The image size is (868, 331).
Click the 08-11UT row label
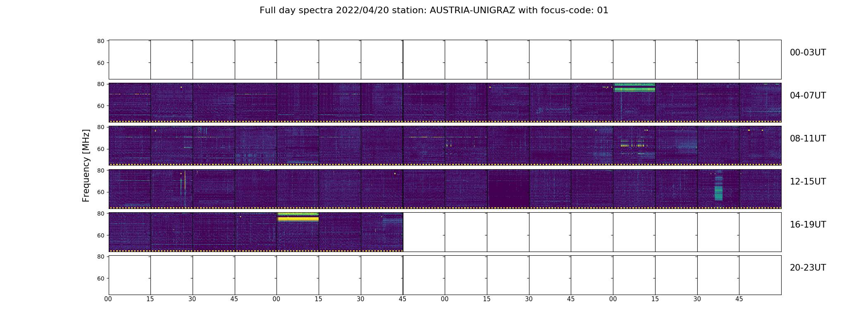coord(808,139)
